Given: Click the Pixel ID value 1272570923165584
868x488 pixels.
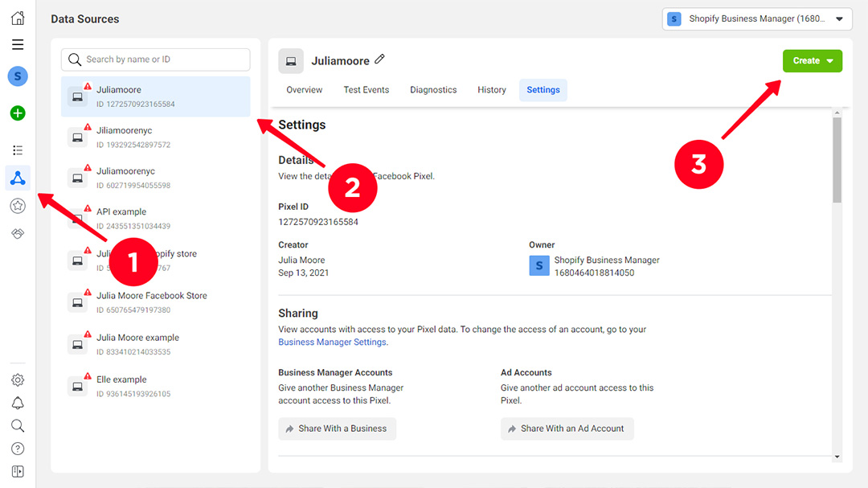Looking at the screenshot, I should coord(318,222).
